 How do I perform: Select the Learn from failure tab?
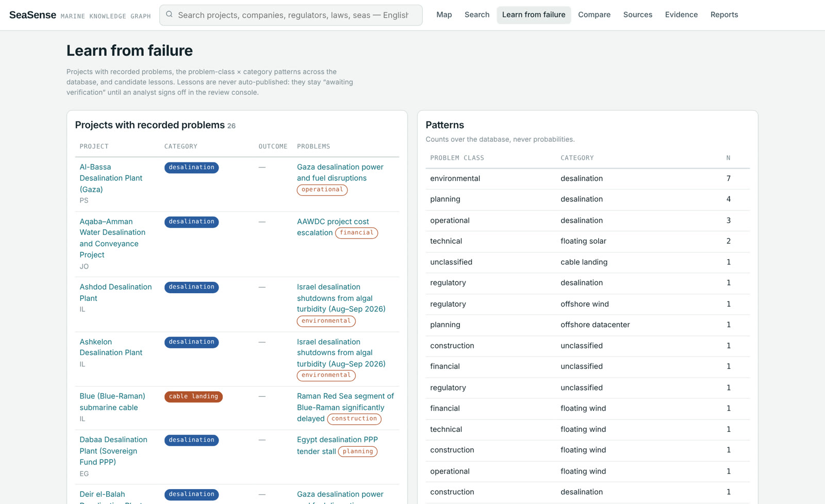[534, 14]
